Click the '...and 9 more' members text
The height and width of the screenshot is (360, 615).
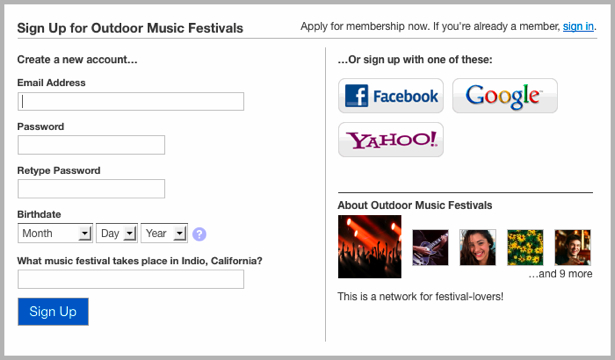point(560,274)
